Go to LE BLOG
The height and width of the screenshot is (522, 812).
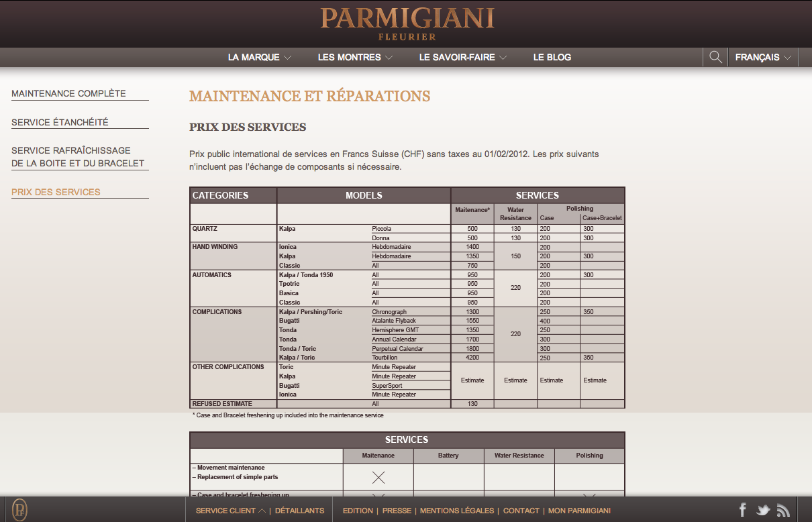pyautogui.click(x=552, y=57)
